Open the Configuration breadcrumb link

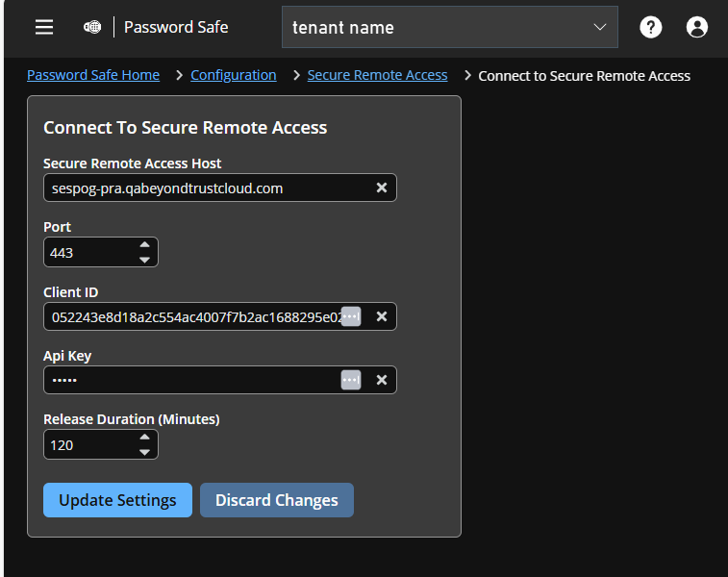[234, 75]
